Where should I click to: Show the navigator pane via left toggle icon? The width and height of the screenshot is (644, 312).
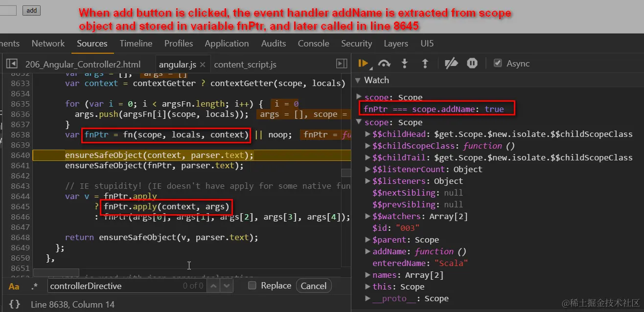12,64
